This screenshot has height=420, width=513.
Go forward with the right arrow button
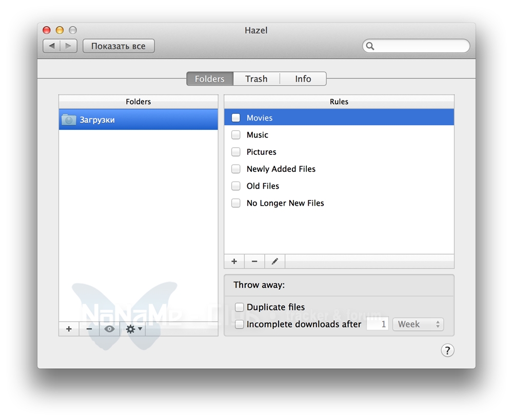coord(68,46)
